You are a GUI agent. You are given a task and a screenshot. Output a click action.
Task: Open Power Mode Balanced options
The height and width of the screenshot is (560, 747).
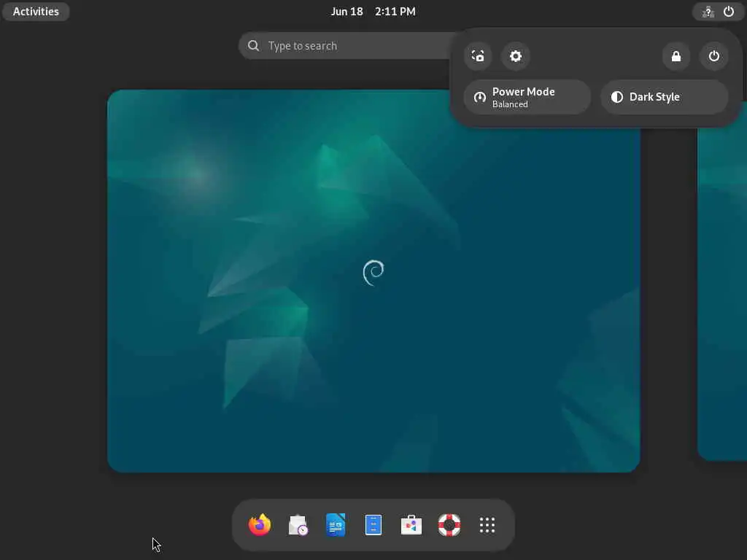point(527,97)
